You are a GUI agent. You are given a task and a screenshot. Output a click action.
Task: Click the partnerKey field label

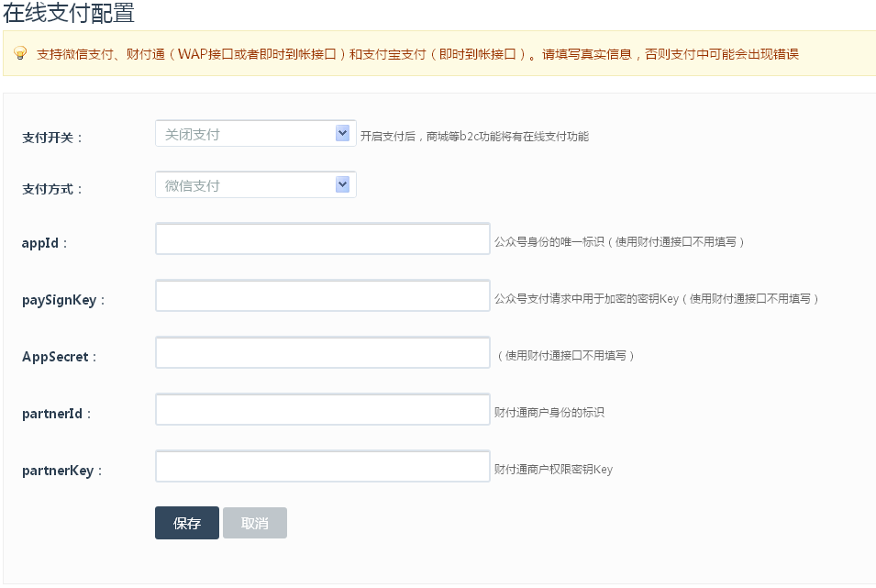[61, 471]
